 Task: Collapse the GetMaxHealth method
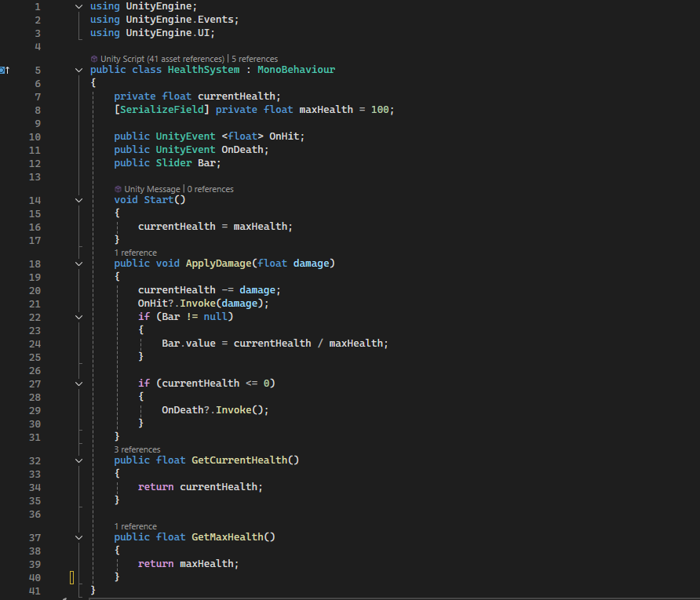click(x=78, y=536)
